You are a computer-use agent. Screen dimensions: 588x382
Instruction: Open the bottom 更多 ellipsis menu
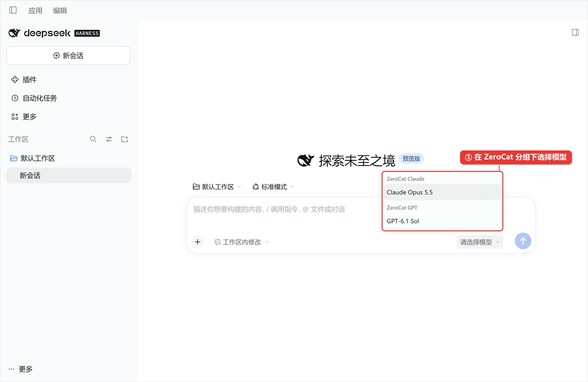tap(21, 369)
